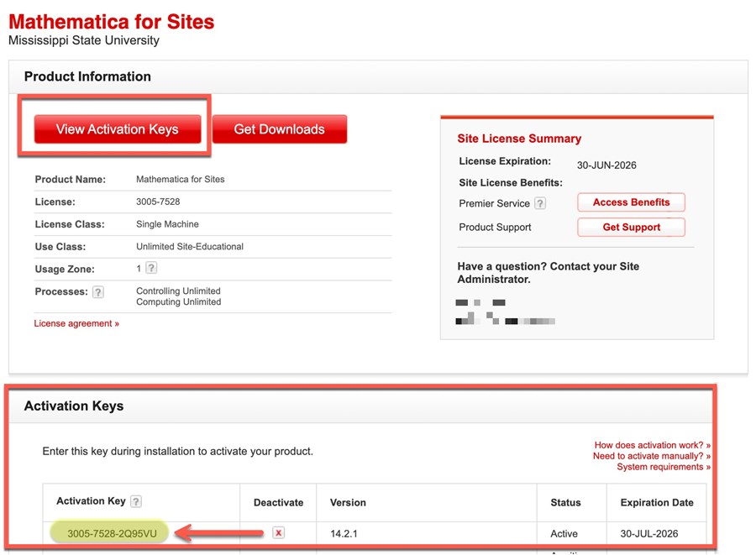756x555 pixels.
Task: Select 'Computing Unlimited' processes value
Action: point(179,302)
